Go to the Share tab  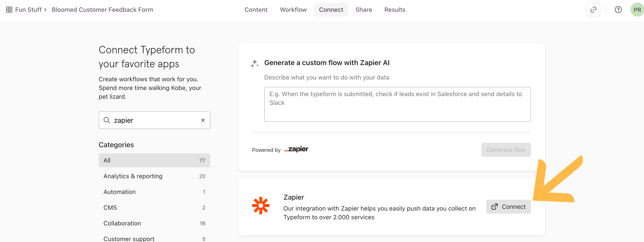click(x=363, y=10)
